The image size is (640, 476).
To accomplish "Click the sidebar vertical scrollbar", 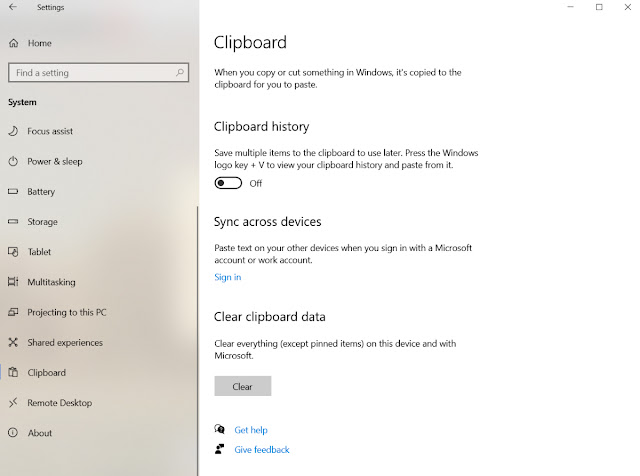I will (x=198, y=340).
